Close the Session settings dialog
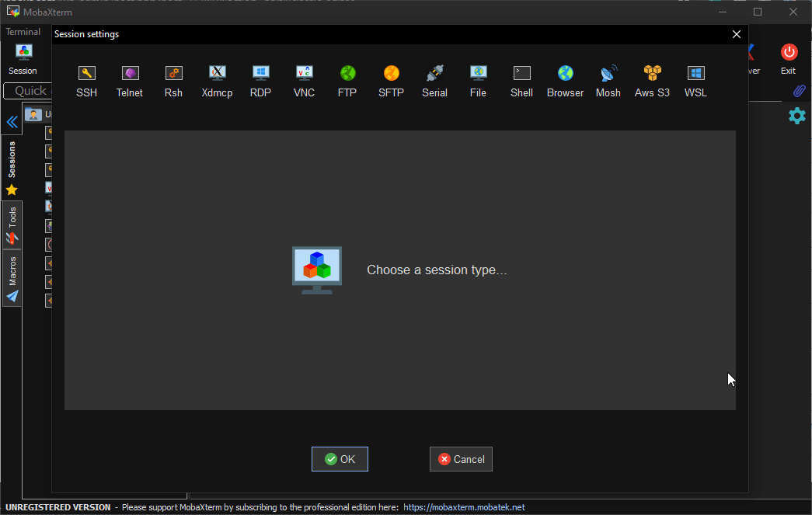812x515 pixels. 737,34
